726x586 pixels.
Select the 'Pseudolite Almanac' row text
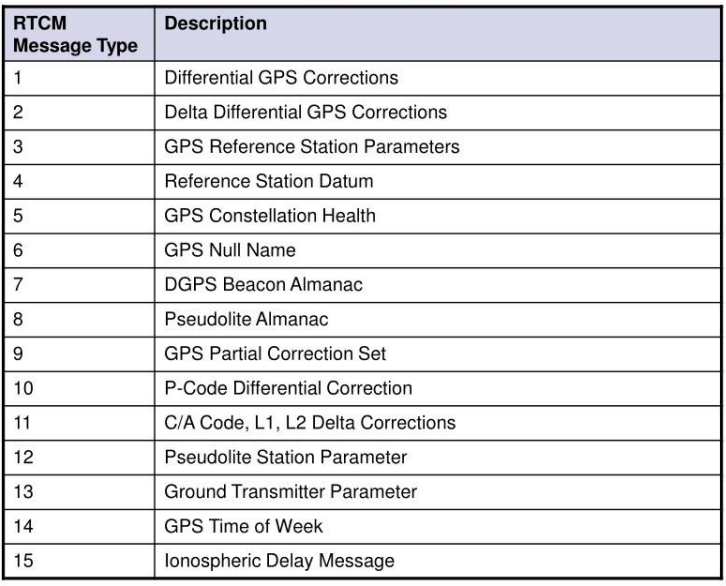point(246,319)
